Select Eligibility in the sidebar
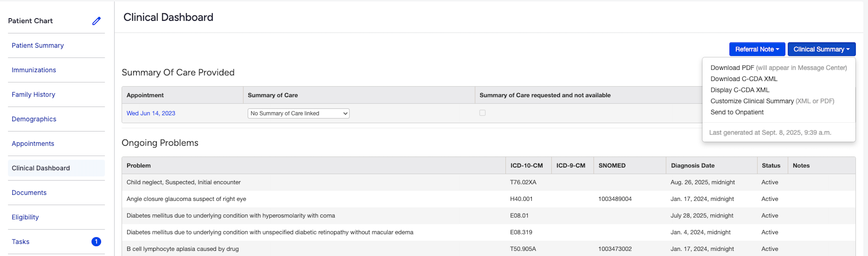The height and width of the screenshot is (256, 868). tap(25, 217)
